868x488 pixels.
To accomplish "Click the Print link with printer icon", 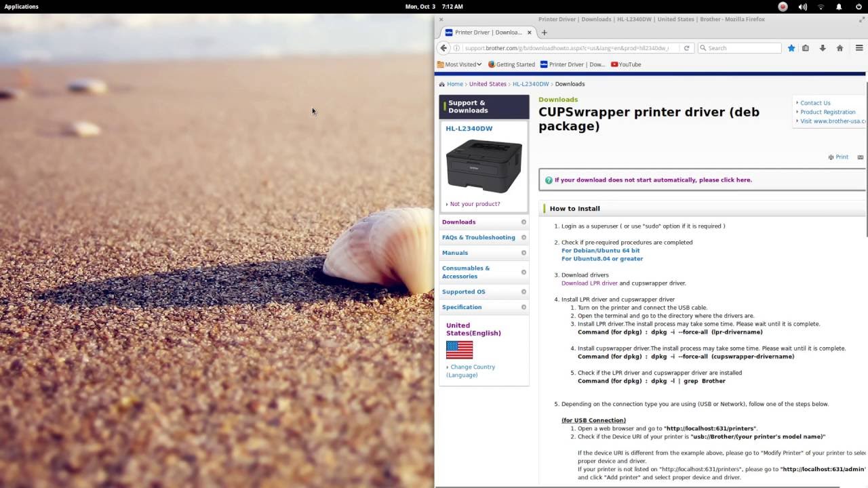I will tap(838, 157).
